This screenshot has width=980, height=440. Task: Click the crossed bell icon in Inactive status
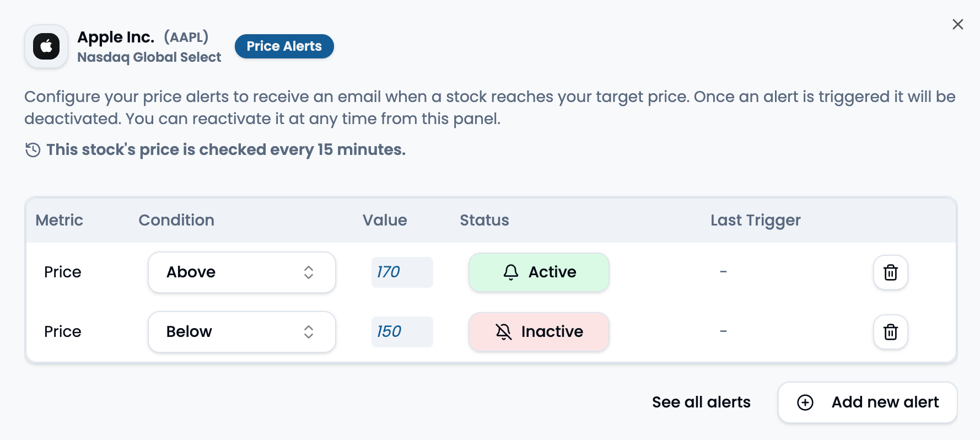504,331
